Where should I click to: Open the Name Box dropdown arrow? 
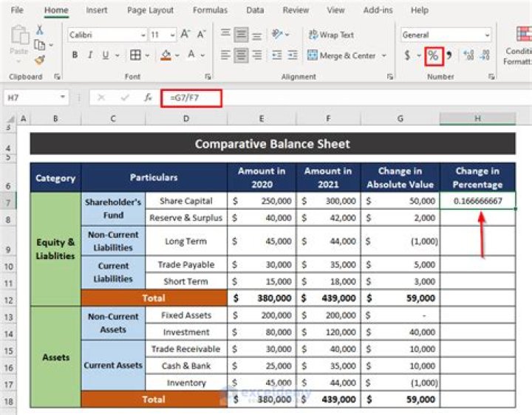click(64, 97)
